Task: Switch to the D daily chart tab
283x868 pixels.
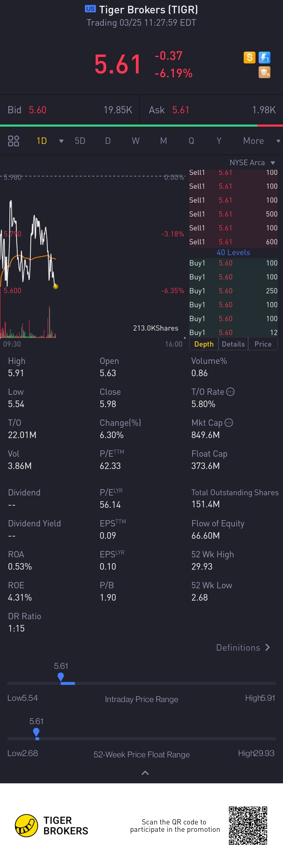Action: click(x=108, y=141)
